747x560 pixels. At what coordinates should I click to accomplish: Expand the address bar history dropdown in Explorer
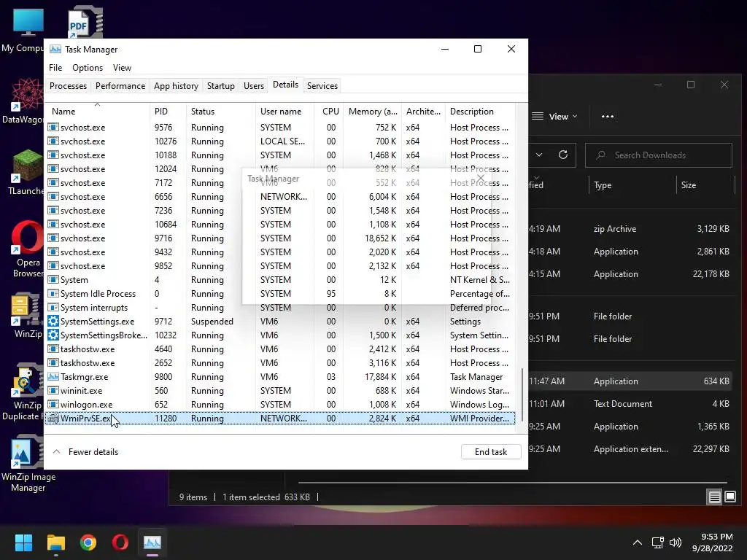[539, 155]
